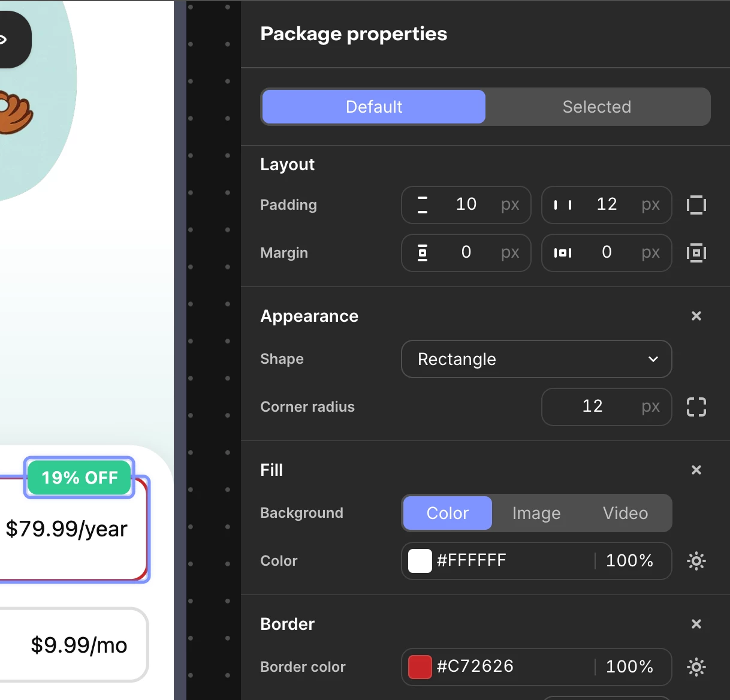Remove the Border section
This screenshot has width=730, height=700.
696,624
